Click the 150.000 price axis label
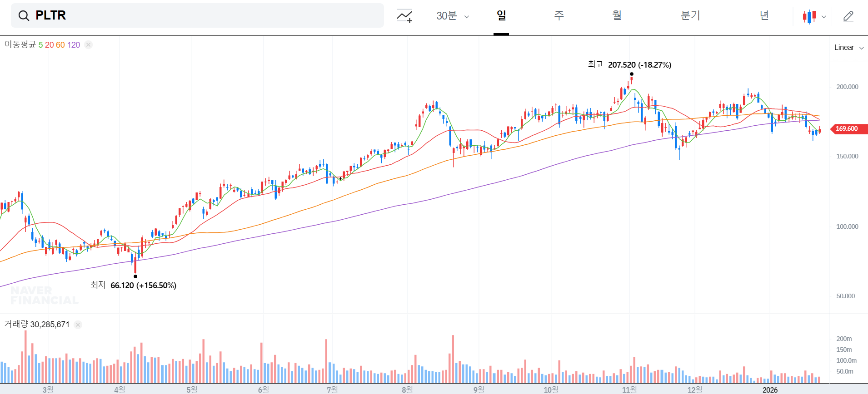Image resolution: width=868 pixels, height=394 pixels. tap(847, 156)
